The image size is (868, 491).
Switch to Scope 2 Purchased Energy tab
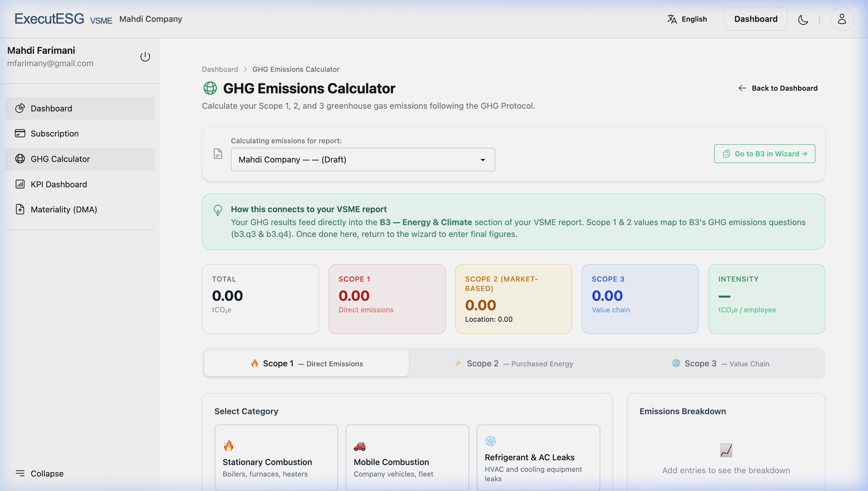coord(513,364)
